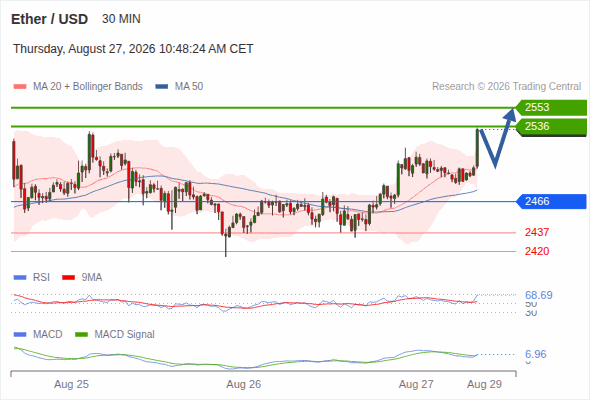Screen dimensions: 590x400
Task: Click the blue MACD legend swatch
Action: click(20, 335)
